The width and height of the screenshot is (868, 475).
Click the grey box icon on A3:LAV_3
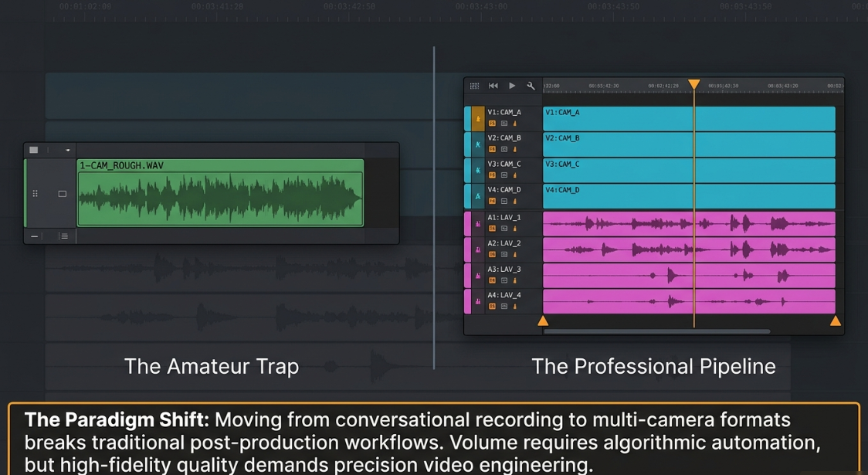[504, 280]
